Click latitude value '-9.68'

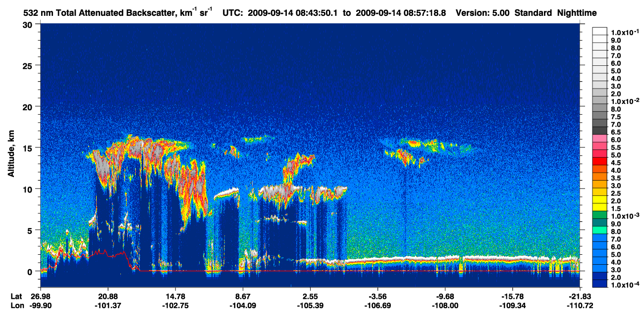pyautogui.click(x=445, y=296)
